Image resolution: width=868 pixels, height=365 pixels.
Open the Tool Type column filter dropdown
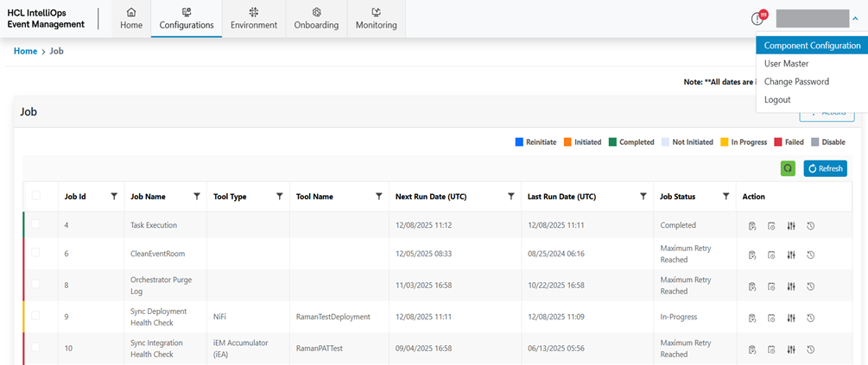pos(279,197)
